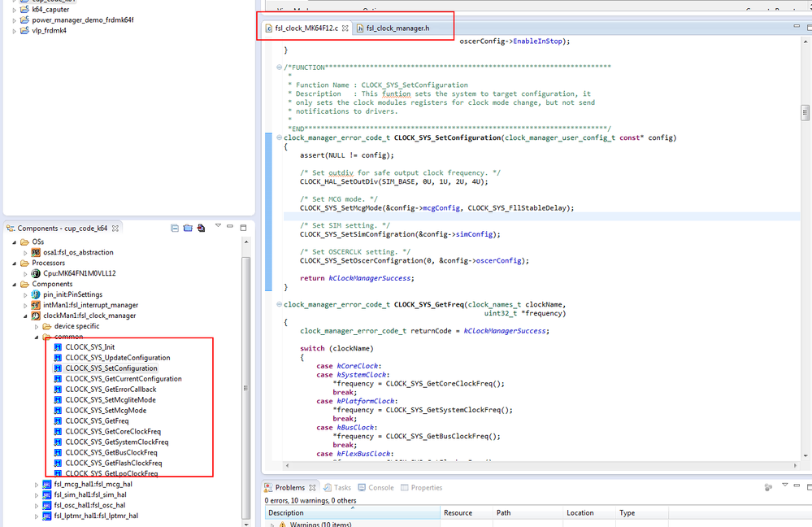Viewport: 812px width, 527px height.
Task: Collapse the Components folder node
Action: [x=15, y=285]
